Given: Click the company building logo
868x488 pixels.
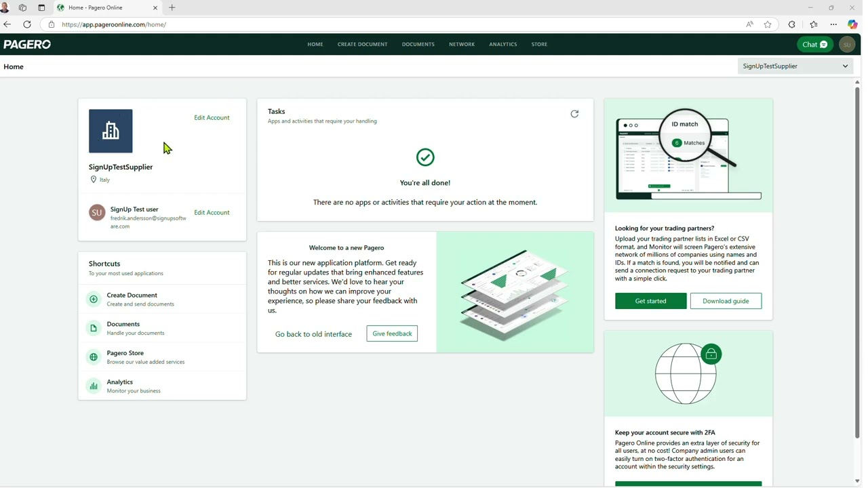Looking at the screenshot, I should (111, 131).
